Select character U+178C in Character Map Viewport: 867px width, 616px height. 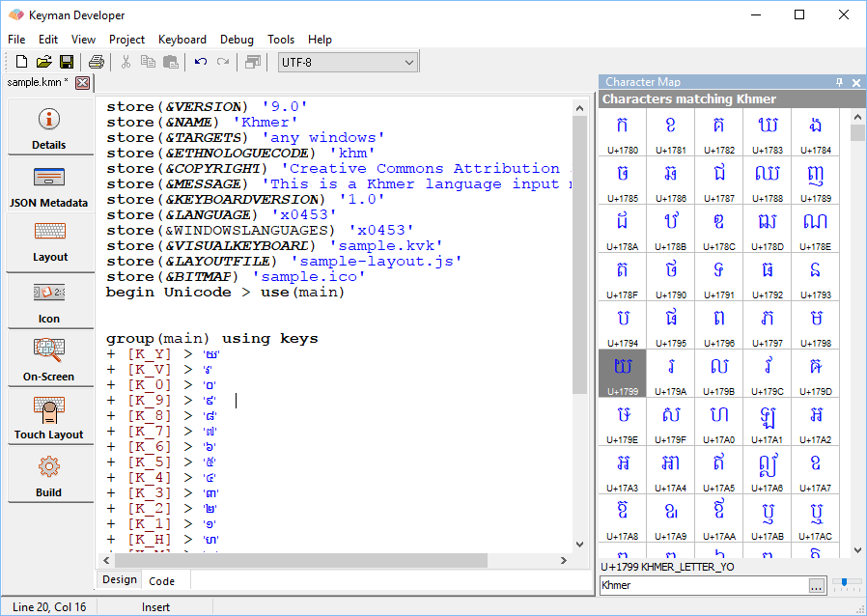point(719,229)
